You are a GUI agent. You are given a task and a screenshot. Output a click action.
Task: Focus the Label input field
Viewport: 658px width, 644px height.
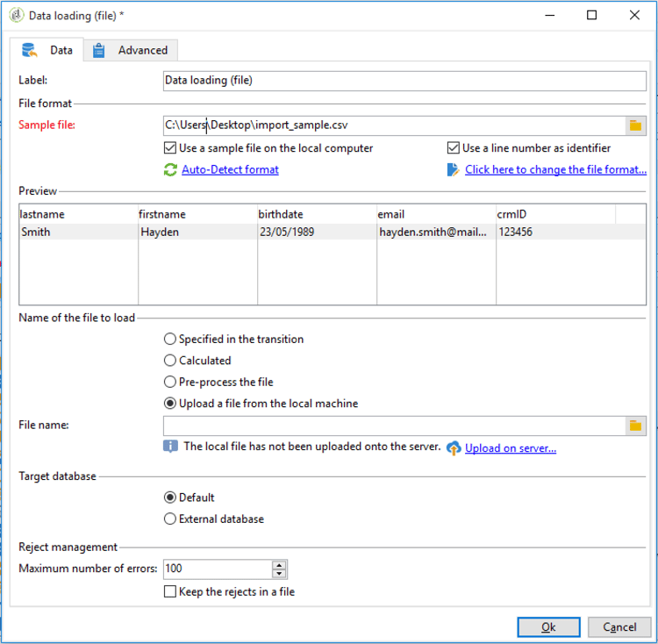click(404, 81)
